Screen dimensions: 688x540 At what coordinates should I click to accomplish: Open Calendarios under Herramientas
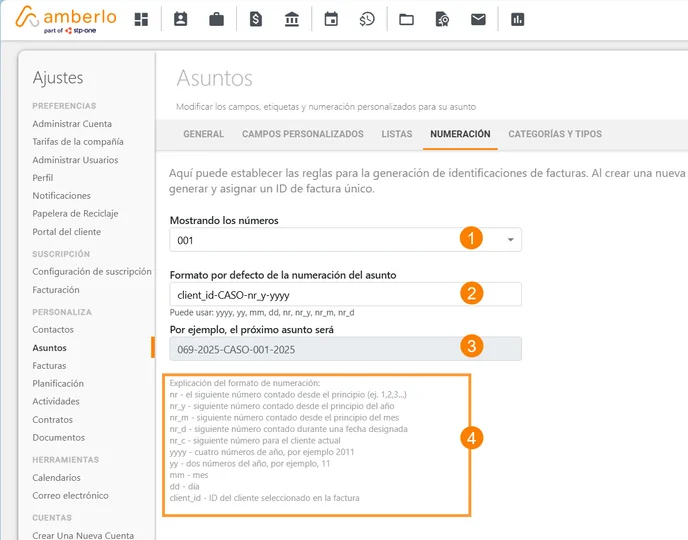tap(56, 478)
